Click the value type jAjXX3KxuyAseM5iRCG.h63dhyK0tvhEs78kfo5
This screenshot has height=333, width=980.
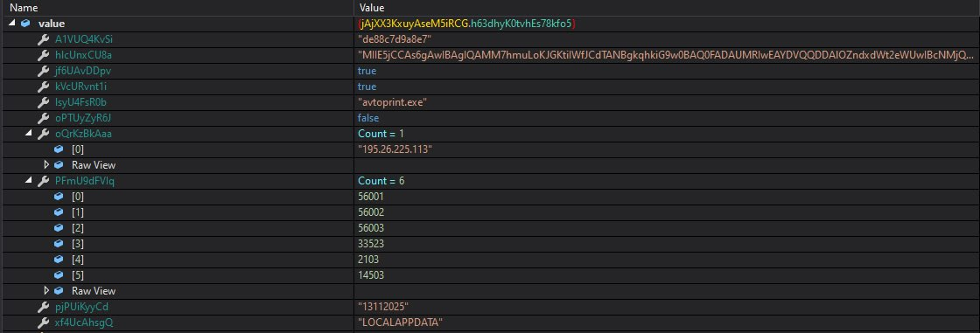[466, 24]
